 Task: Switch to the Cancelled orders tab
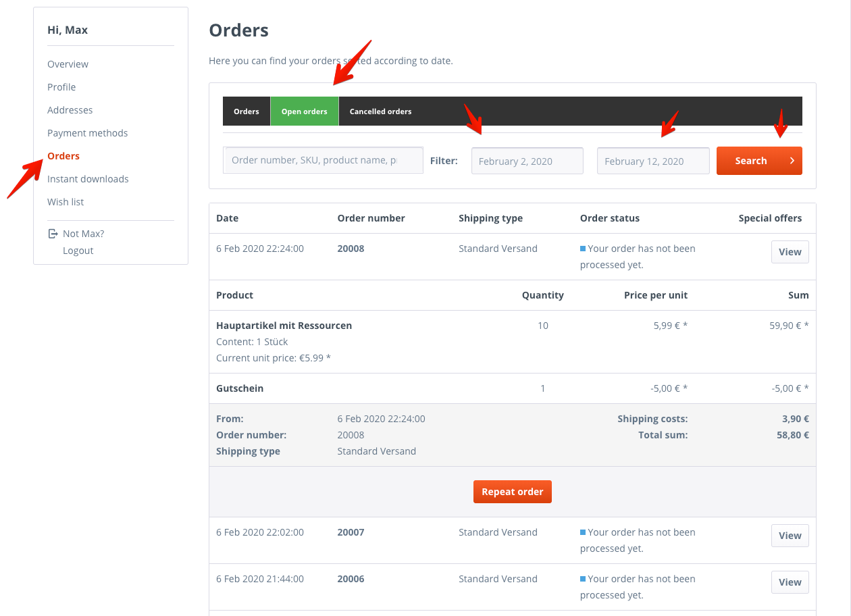point(380,111)
